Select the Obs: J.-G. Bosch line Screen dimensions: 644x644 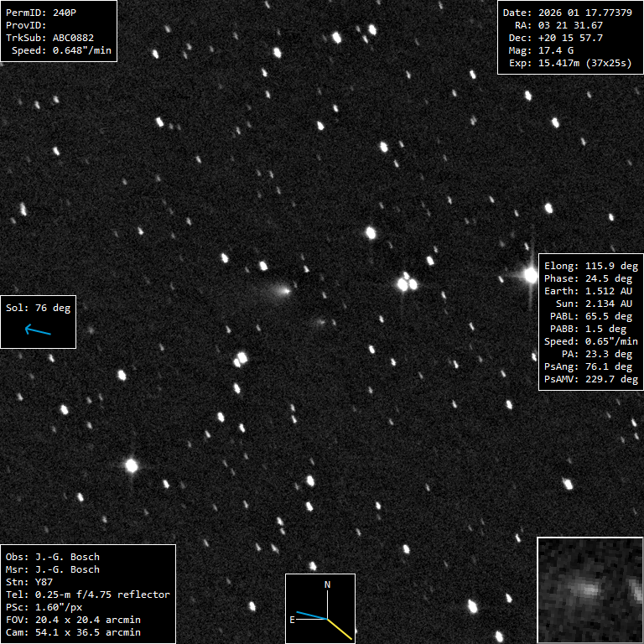53,557
